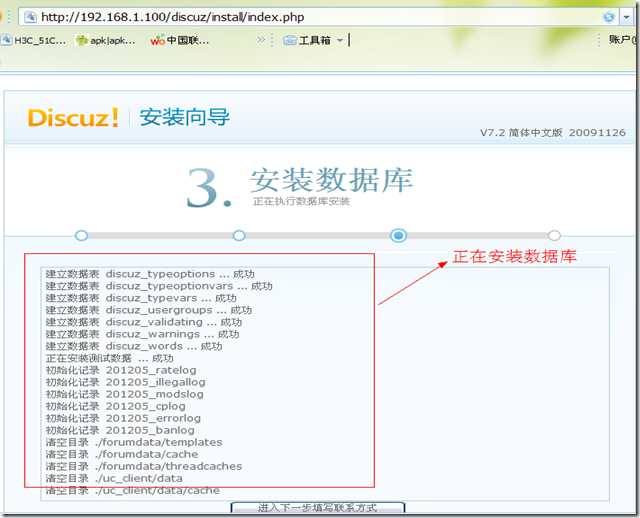Click log line discuz_typevars
This screenshot has width=640, height=518.
(141, 298)
